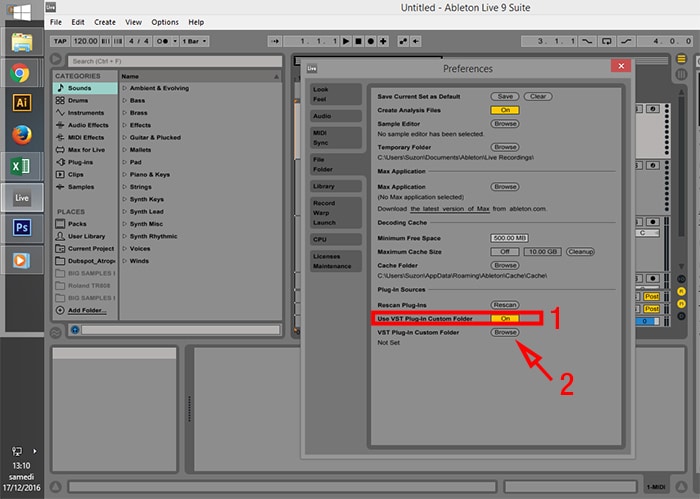Viewport: 700px width, 499px height.
Task: Toggle Create Analysis Files On switch
Action: click(x=505, y=110)
